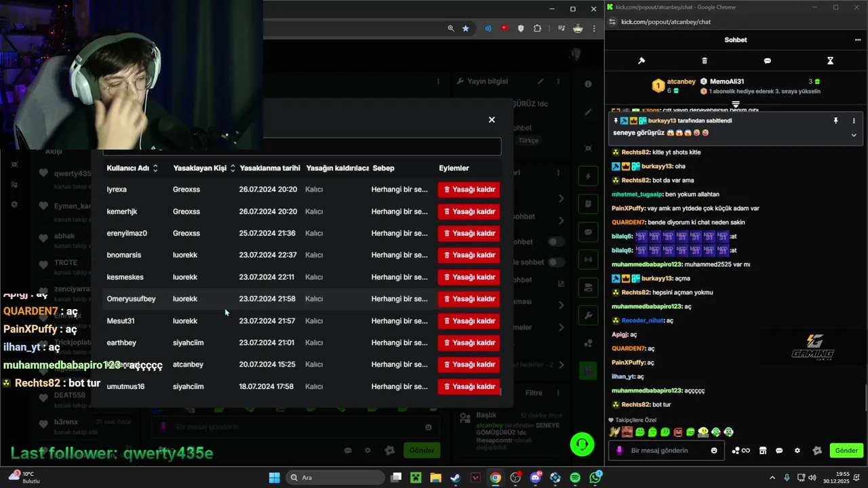Insert praying hands emote
The width and height of the screenshot is (868, 488).
click(x=614, y=432)
